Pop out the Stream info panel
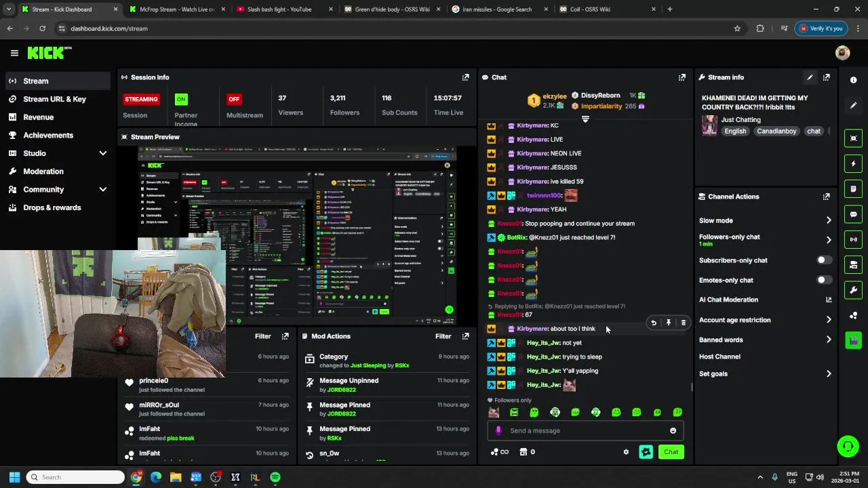Image resolution: width=868 pixels, height=488 pixels. (x=826, y=77)
